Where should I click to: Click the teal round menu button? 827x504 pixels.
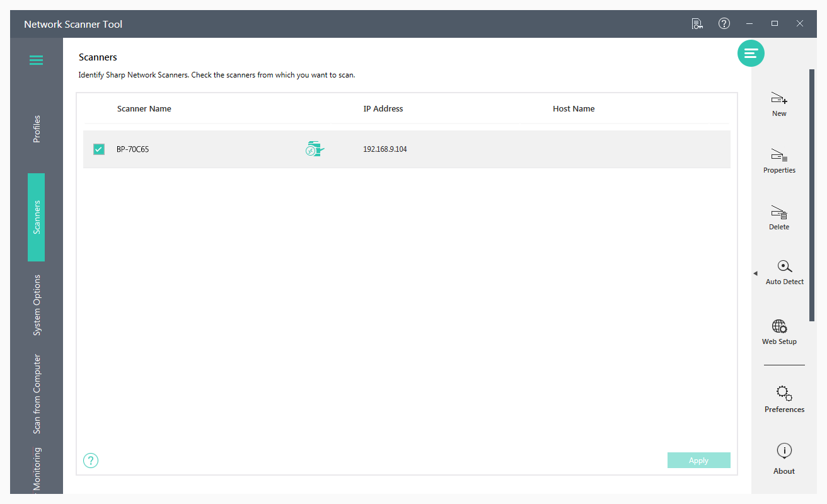pyautogui.click(x=751, y=54)
